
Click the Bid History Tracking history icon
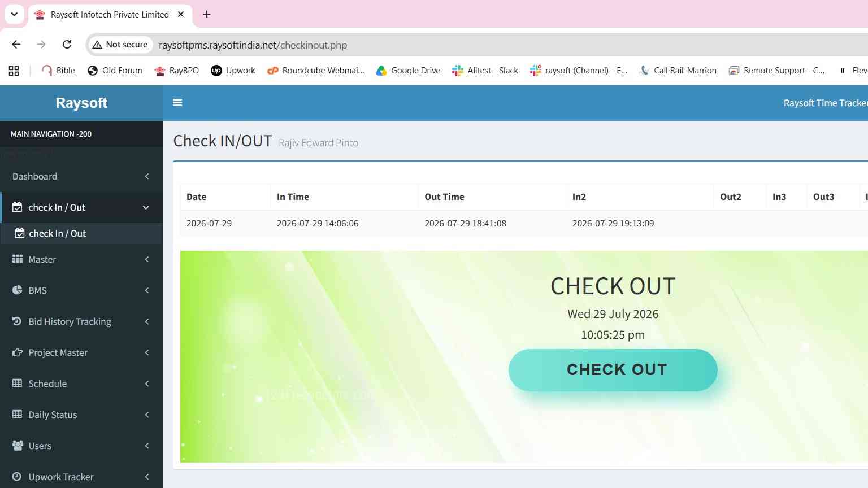coord(17,321)
